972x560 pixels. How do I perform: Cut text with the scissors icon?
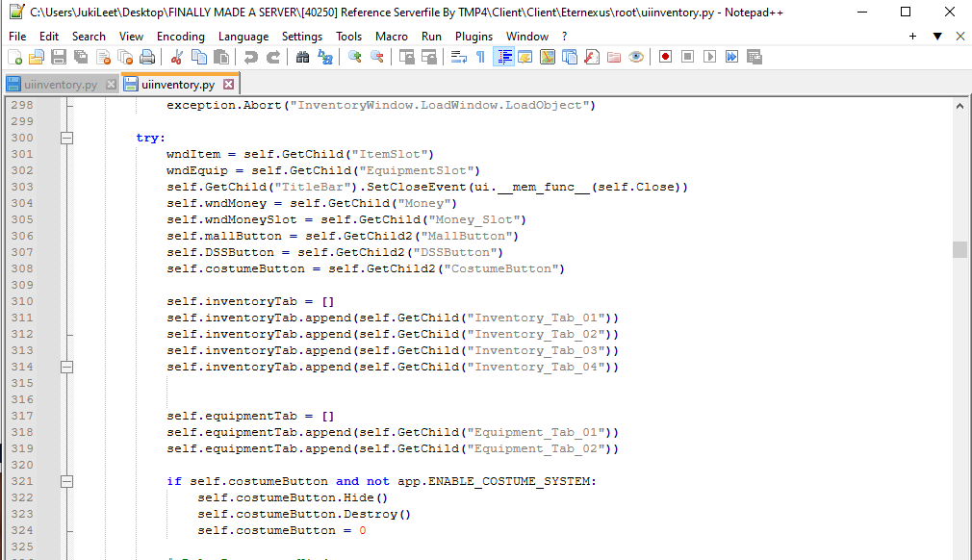[x=176, y=57]
